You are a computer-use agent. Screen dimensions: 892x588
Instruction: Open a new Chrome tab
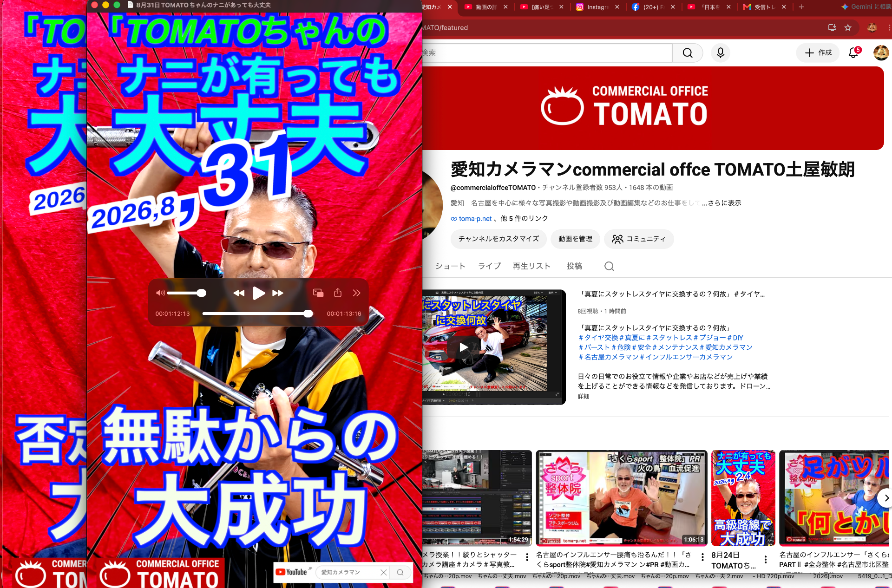[x=801, y=7]
